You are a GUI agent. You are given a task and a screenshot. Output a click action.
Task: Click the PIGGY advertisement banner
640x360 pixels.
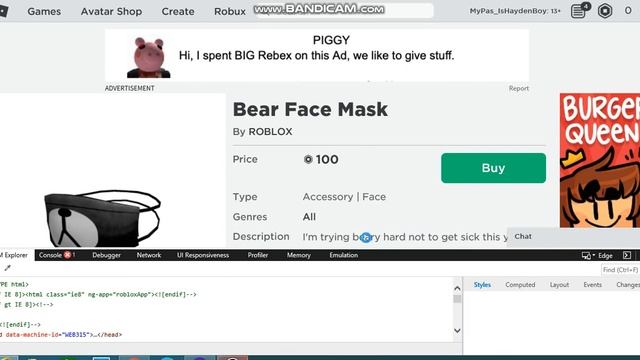click(x=317, y=55)
